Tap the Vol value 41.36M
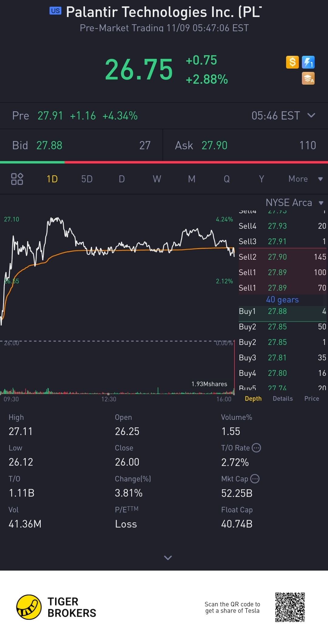Screen dimensions: 328x644 point(25,524)
